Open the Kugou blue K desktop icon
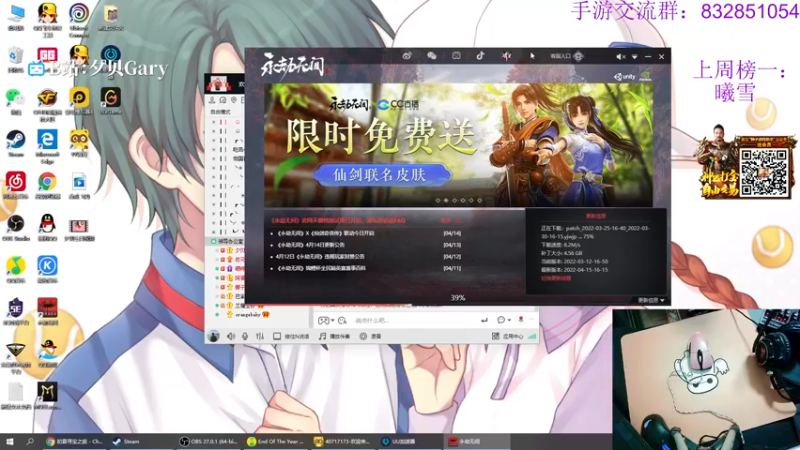800x450 pixels. coord(47,269)
